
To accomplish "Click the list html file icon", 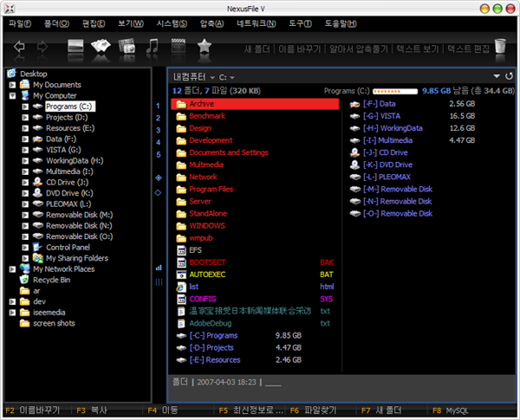I will (181, 287).
